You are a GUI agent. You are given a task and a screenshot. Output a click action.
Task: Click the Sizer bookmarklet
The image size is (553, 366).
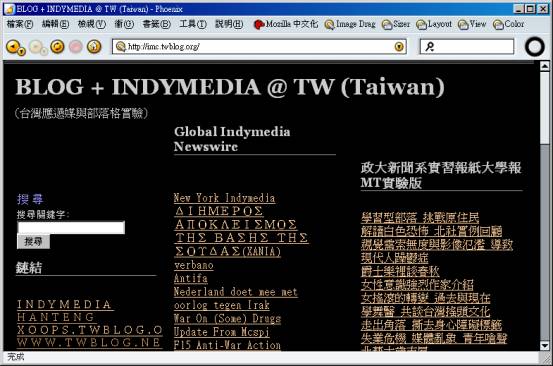pos(396,24)
